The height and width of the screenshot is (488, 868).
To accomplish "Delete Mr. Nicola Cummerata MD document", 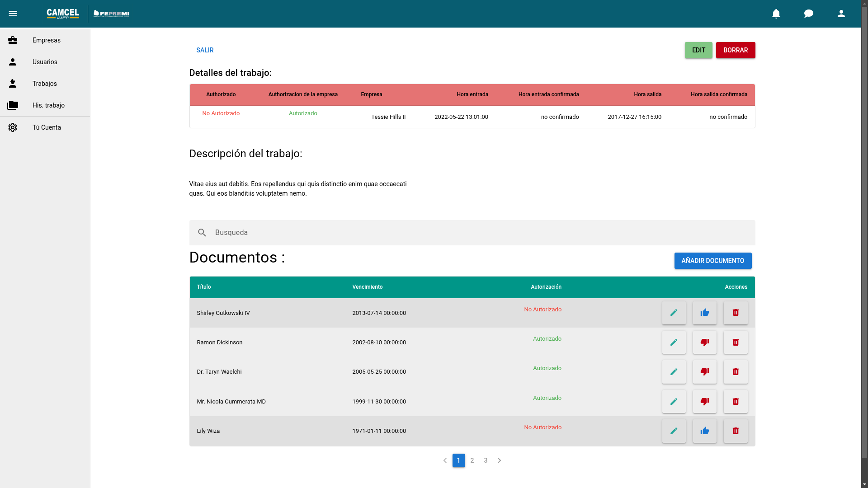I will [736, 402].
